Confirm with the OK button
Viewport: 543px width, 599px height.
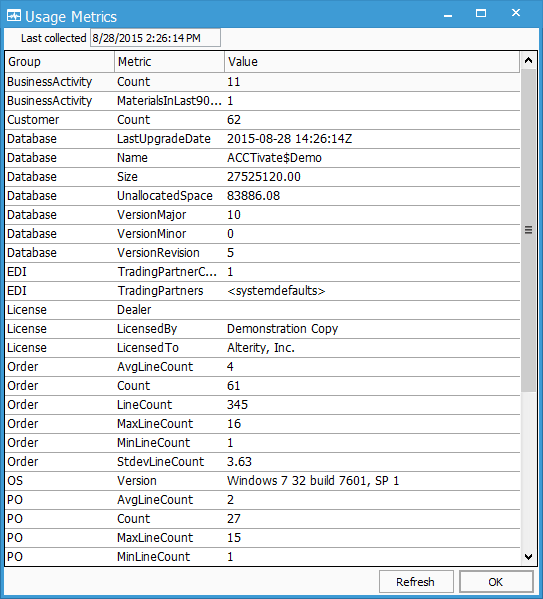pos(496,582)
